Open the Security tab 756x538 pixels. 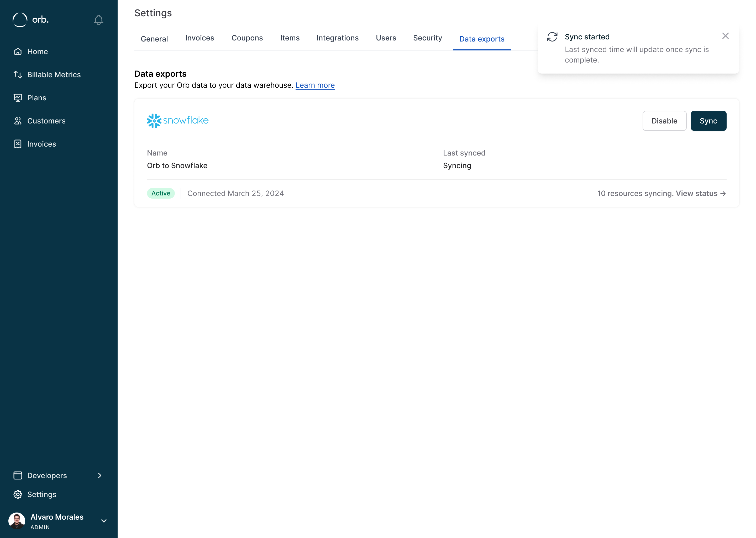tap(427, 38)
